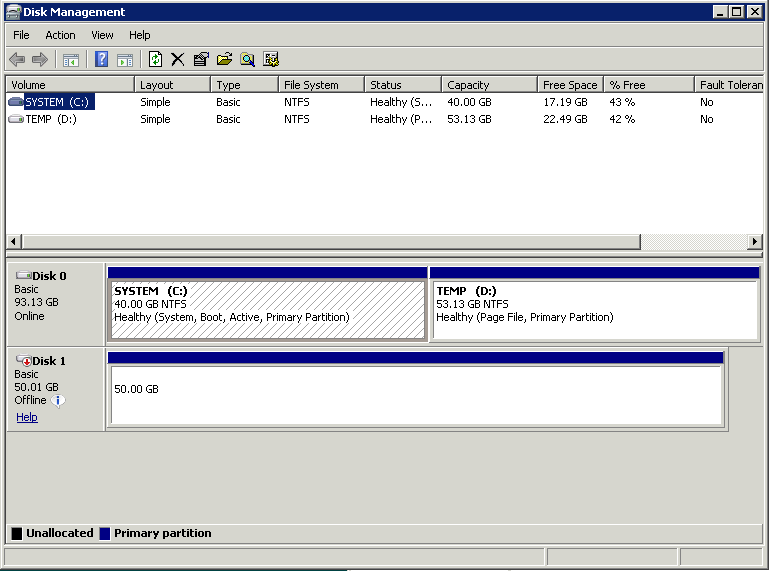Click the Disk 0 label header
769x571 pixels.
(x=49, y=276)
